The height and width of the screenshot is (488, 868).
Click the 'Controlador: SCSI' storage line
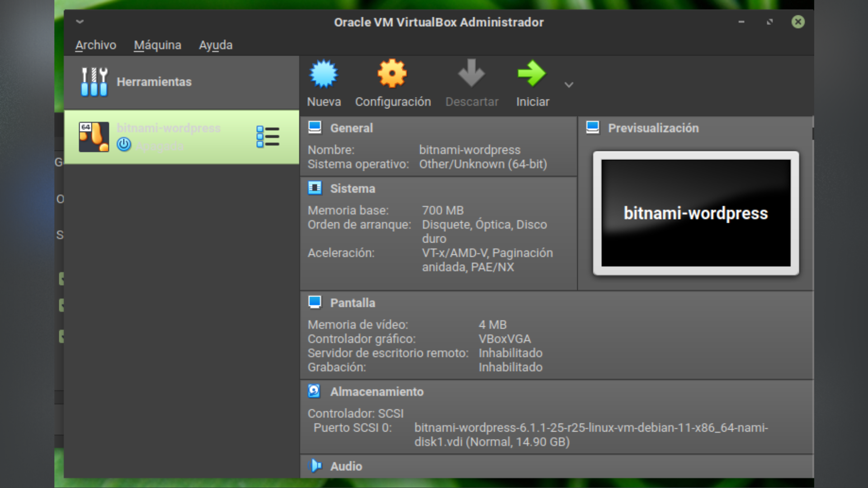click(x=355, y=413)
